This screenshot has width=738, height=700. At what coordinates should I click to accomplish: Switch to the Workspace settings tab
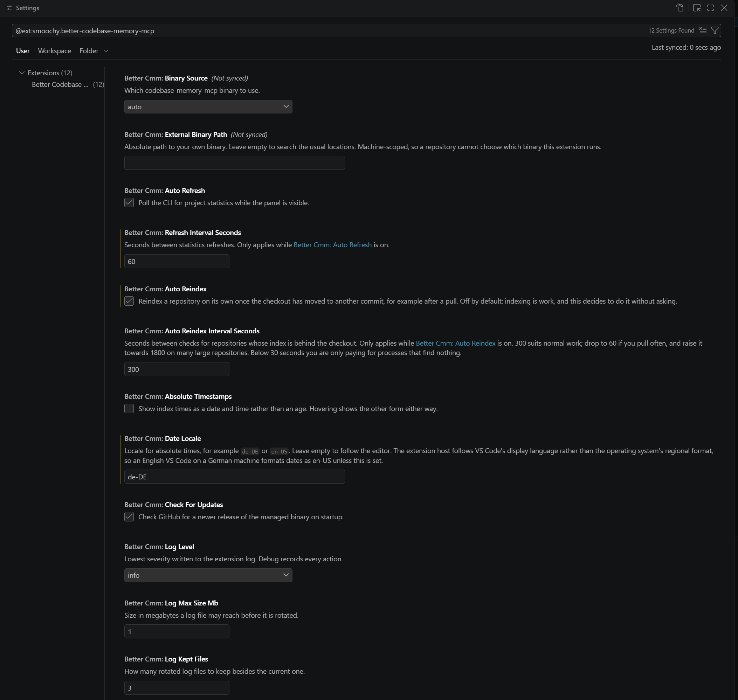coord(55,51)
